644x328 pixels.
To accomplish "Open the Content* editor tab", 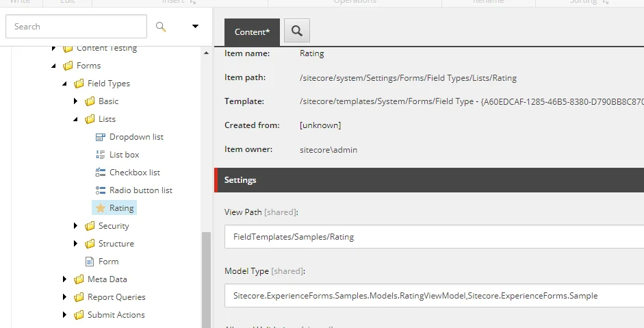I will point(252,32).
